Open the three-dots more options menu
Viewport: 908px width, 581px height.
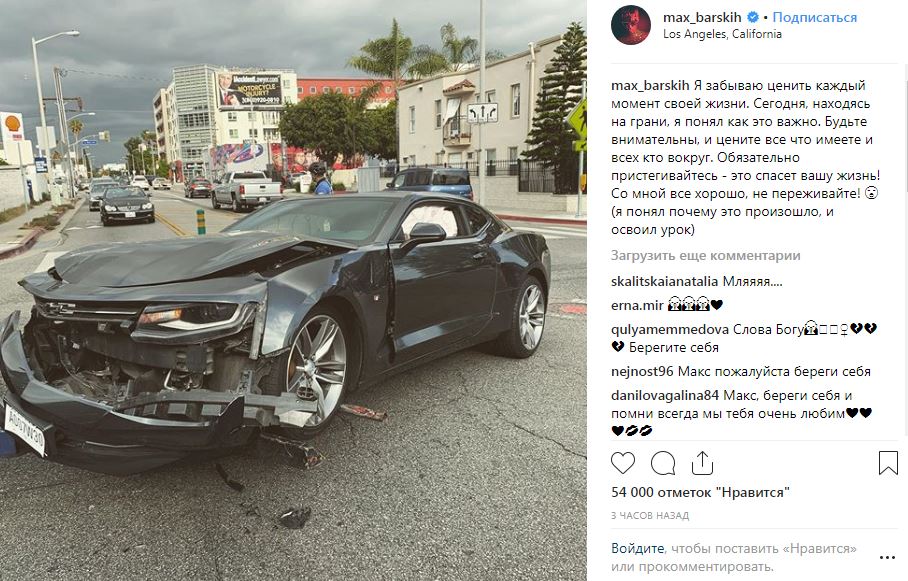pos(887,558)
